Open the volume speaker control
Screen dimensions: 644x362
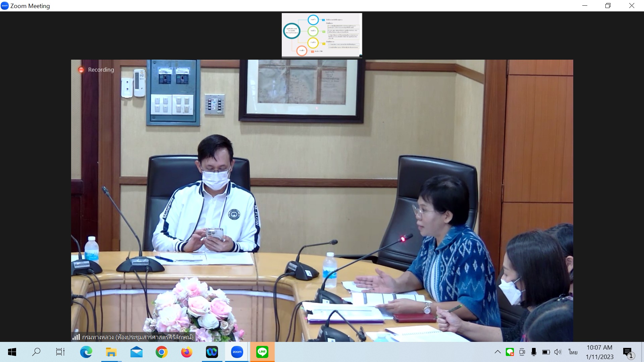click(558, 352)
